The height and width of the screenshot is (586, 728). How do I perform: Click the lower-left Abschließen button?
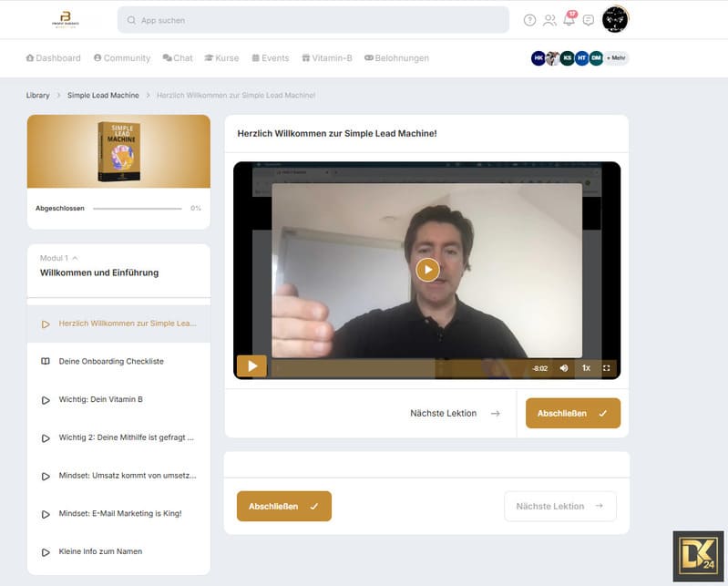284,506
